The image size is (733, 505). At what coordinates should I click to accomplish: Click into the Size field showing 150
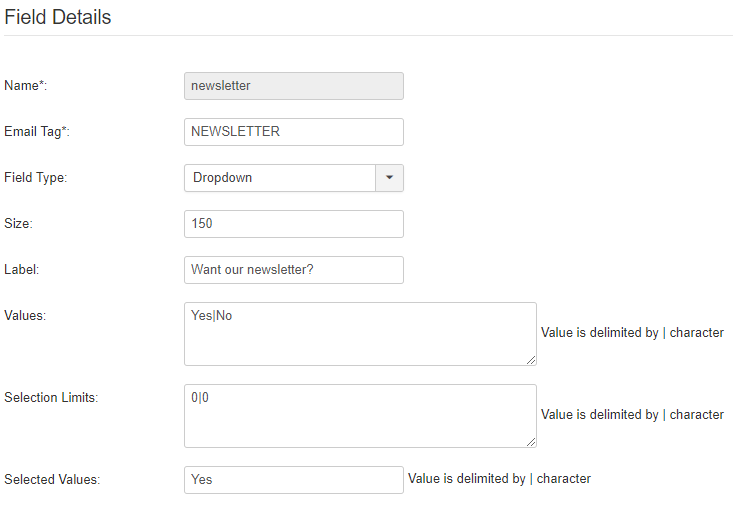click(x=294, y=224)
